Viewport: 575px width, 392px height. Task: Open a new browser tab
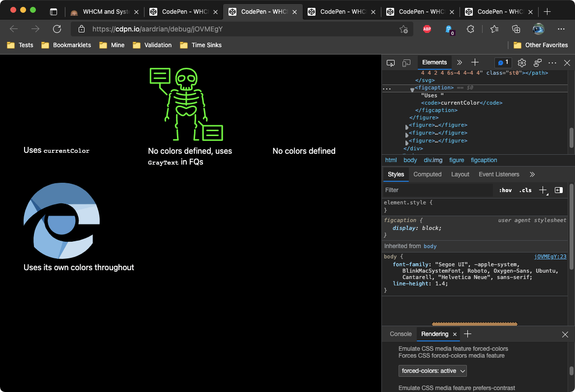click(x=547, y=12)
